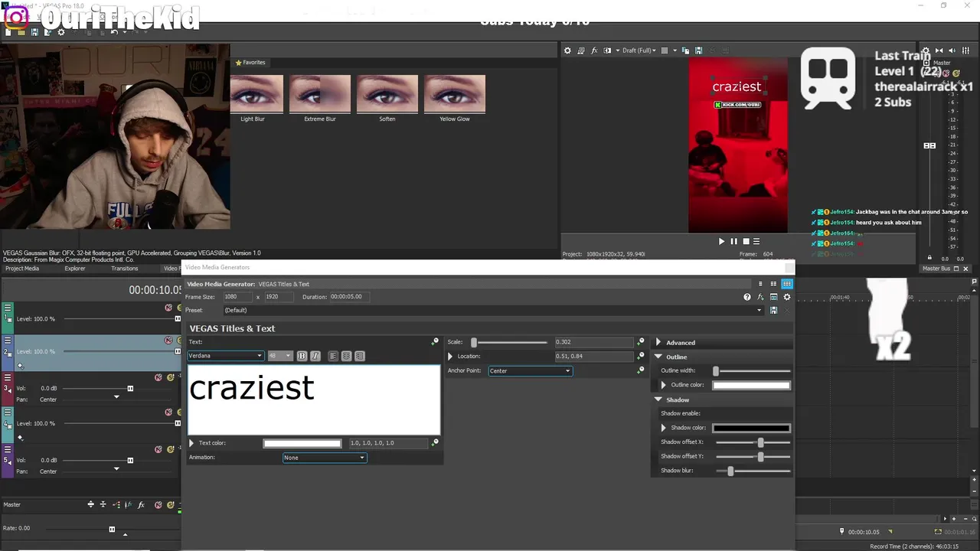The width and height of the screenshot is (980, 551).
Task: Save preview snapshot to file
Action: point(698,51)
